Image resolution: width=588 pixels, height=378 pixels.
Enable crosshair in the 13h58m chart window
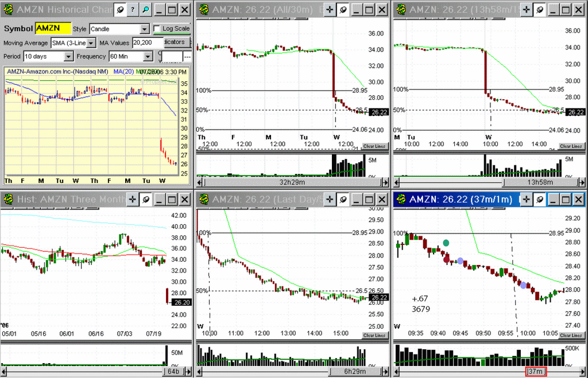pos(526,10)
